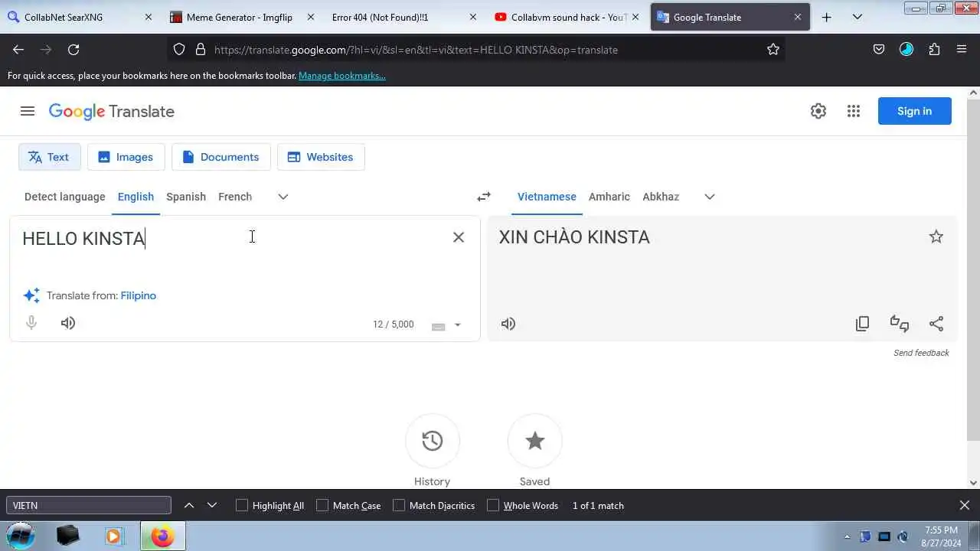Switch to Meme Generator Imgflip tab

[240, 17]
